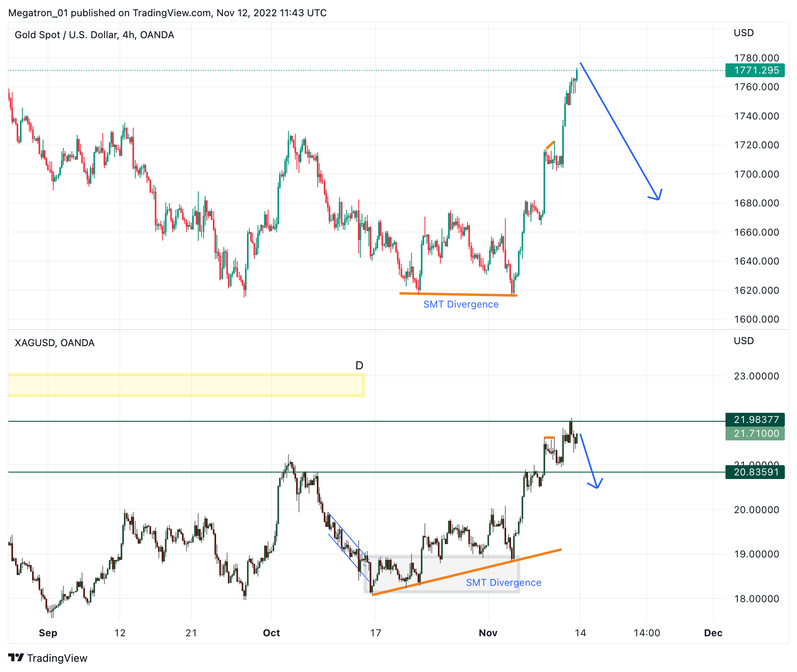Click the 19.00000 silver price scale value

756,554
